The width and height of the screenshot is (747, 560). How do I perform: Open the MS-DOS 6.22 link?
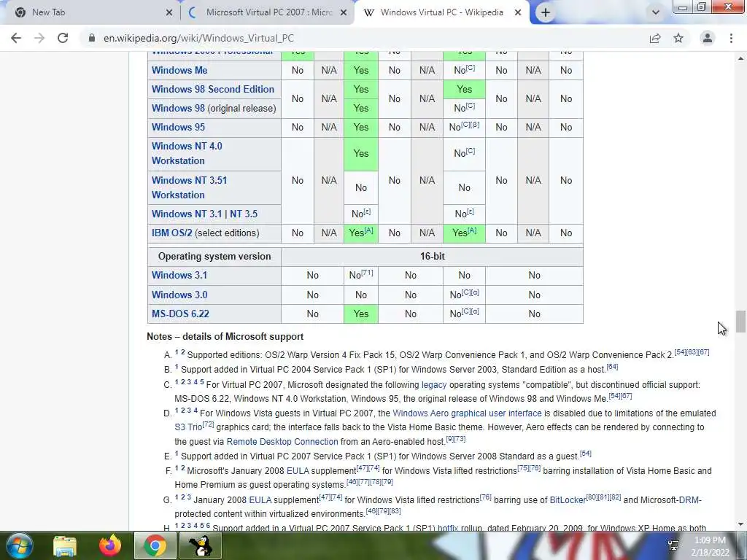[x=180, y=314]
